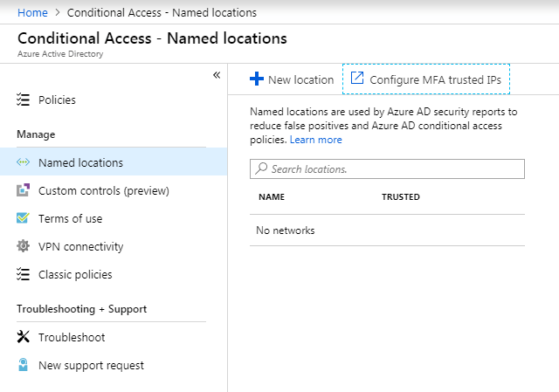Click the Custom controls icon

pyautogui.click(x=24, y=190)
